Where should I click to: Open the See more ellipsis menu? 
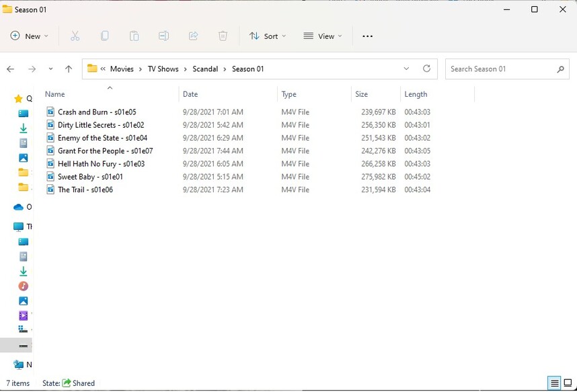(x=367, y=36)
